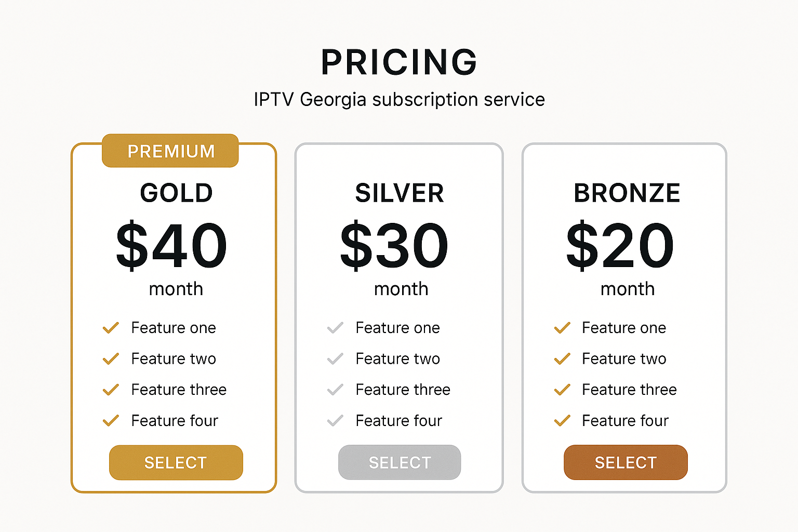The image size is (798, 532).
Task: Click Gold plan Feature one checkmark
Action: [111, 328]
